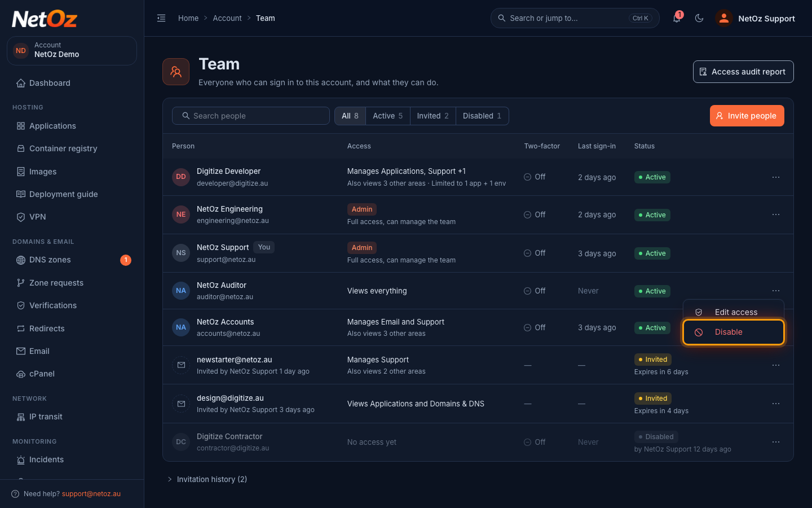The image size is (812, 508).
Task: Click the Team breadcrumb
Action: pos(266,18)
